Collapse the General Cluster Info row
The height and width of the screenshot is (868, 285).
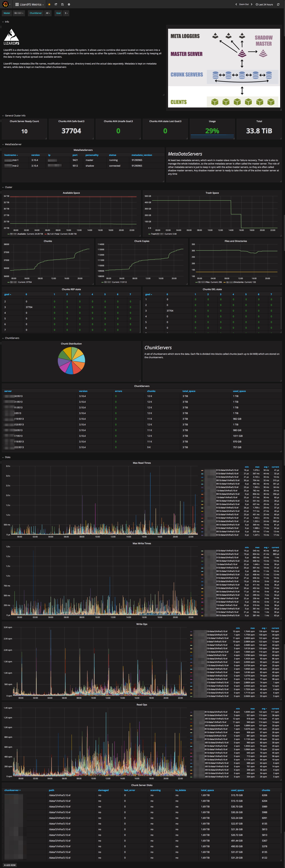[x=14, y=116]
